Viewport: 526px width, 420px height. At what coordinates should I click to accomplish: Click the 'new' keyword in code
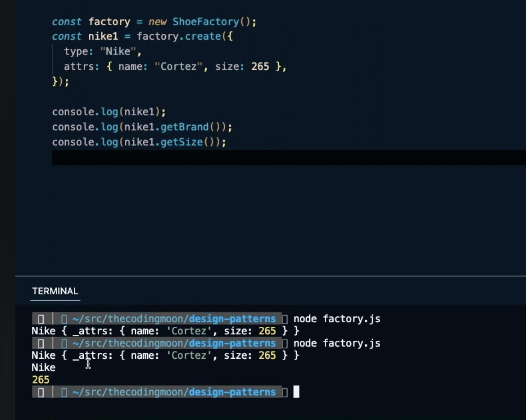tap(157, 22)
